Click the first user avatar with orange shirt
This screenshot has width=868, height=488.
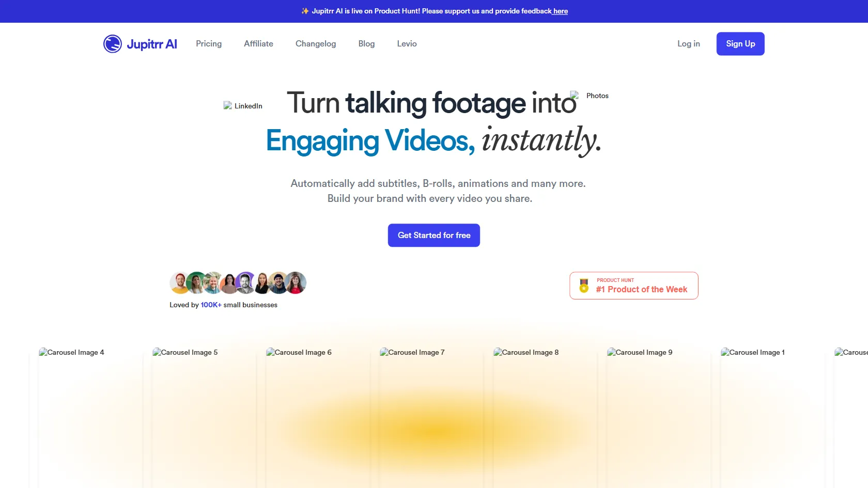[179, 283]
